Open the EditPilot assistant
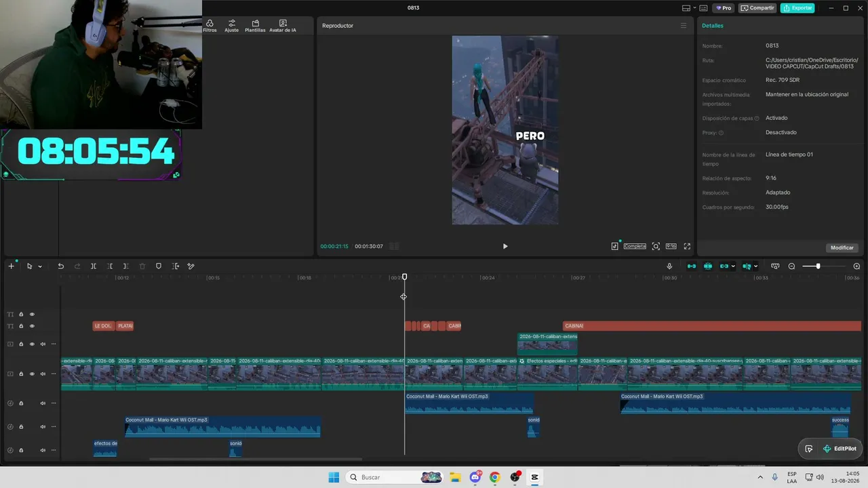The height and width of the screenshot is (488, 868). point(840,449)
